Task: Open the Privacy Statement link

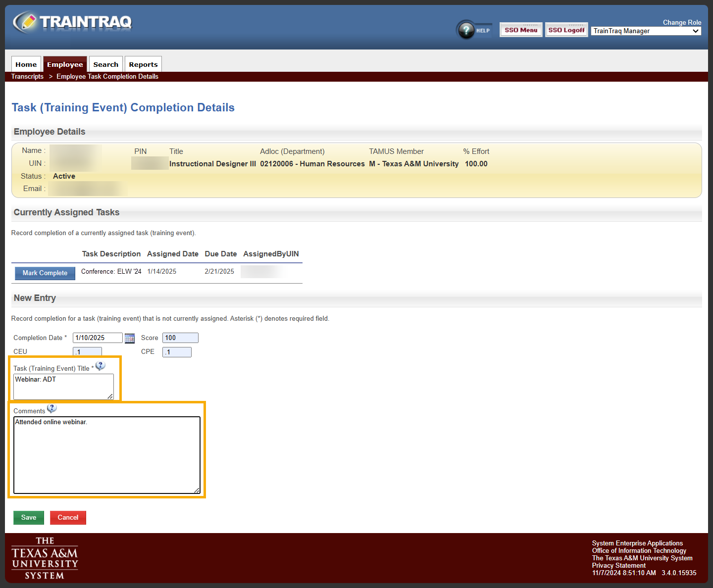Action: pos(618,565)
